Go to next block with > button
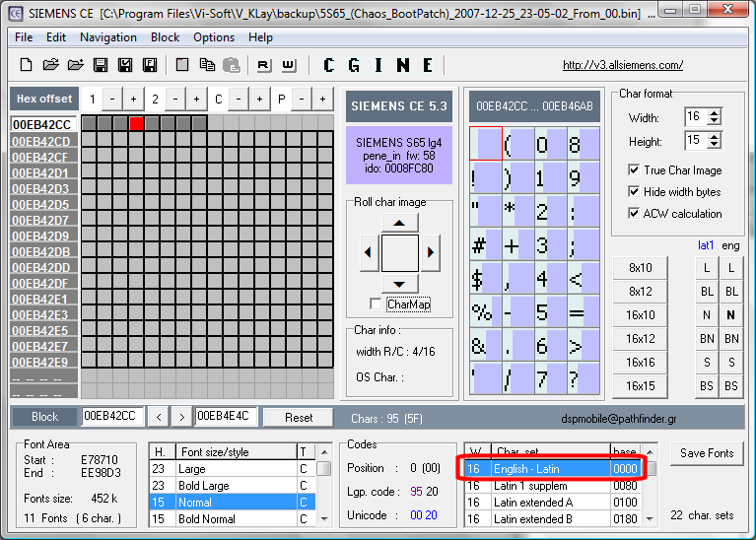756x540 pixels. click(181, 417)
